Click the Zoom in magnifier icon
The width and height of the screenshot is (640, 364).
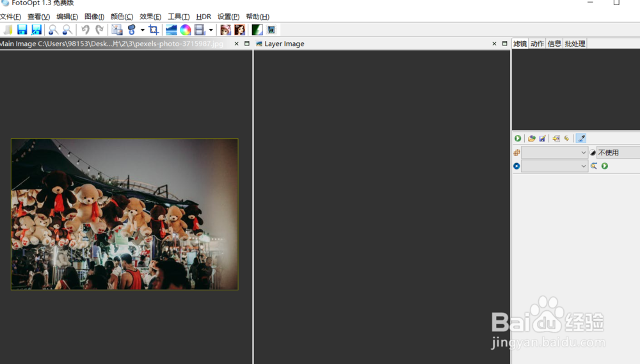coord(52,30)
